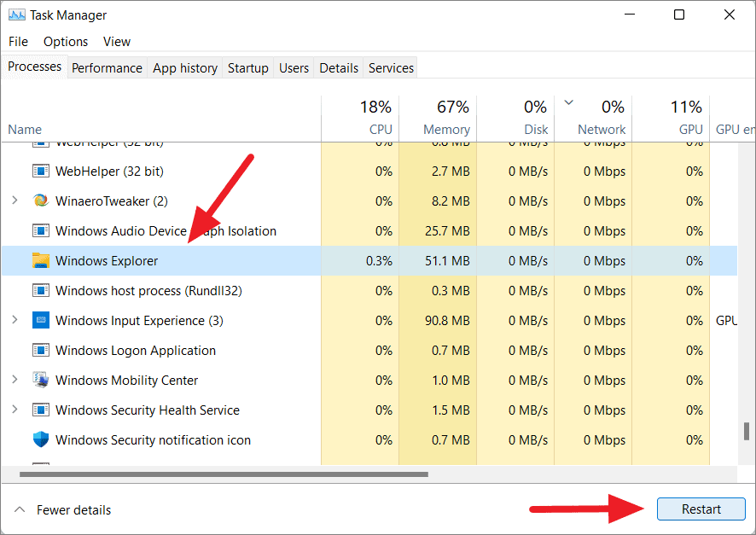Click the Windows Audio Device Graph Isolation icon
The image size is (756, 535).
coord(41,231)
